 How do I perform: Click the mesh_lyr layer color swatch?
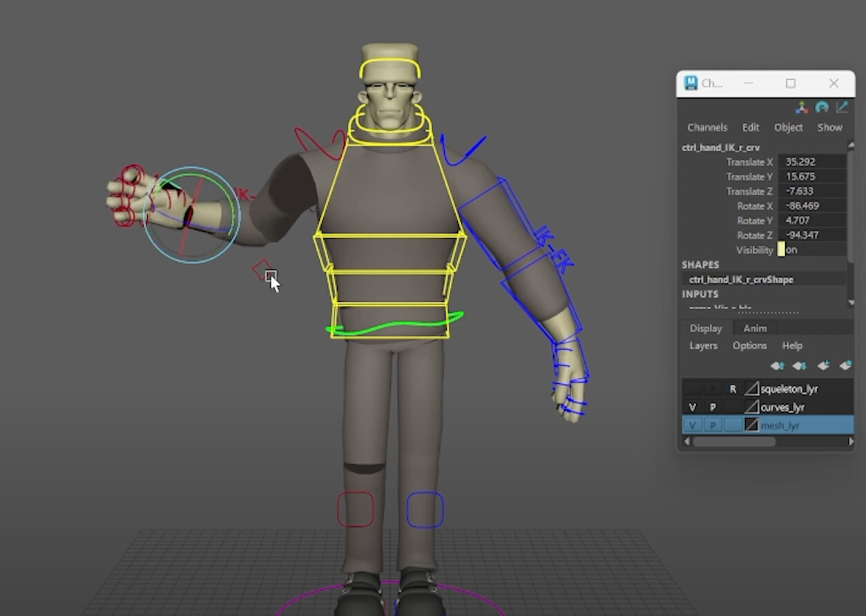pyautogui.click(x=751, y=425)
